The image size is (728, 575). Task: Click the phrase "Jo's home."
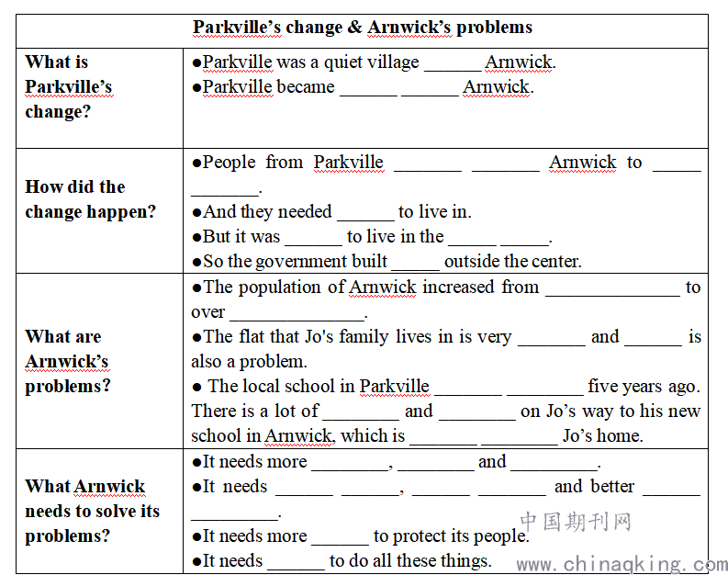tap(603, 436)
